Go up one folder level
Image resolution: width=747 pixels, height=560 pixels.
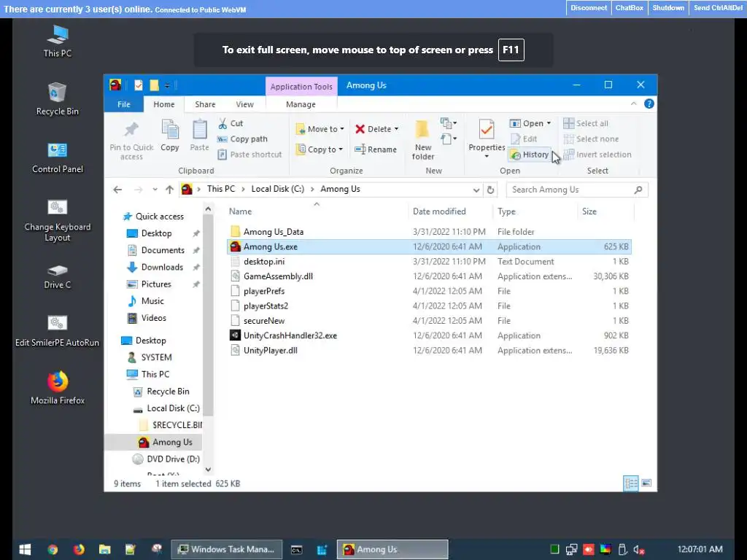169,190
